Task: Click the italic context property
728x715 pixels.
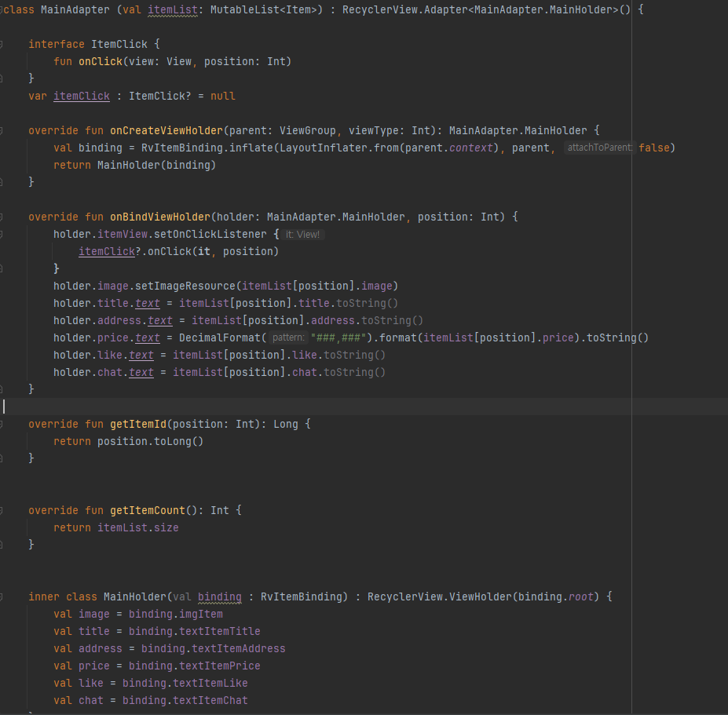Action: 470,148
